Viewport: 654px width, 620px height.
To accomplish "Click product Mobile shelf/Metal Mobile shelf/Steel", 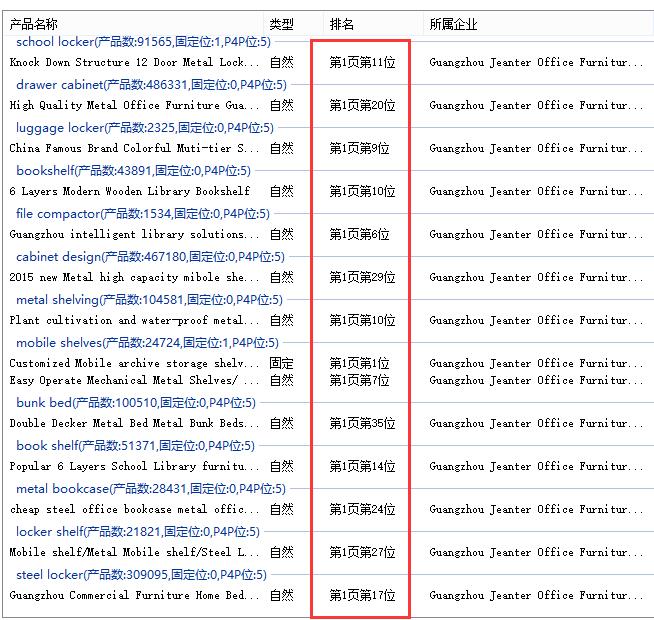I will [134, 552].
